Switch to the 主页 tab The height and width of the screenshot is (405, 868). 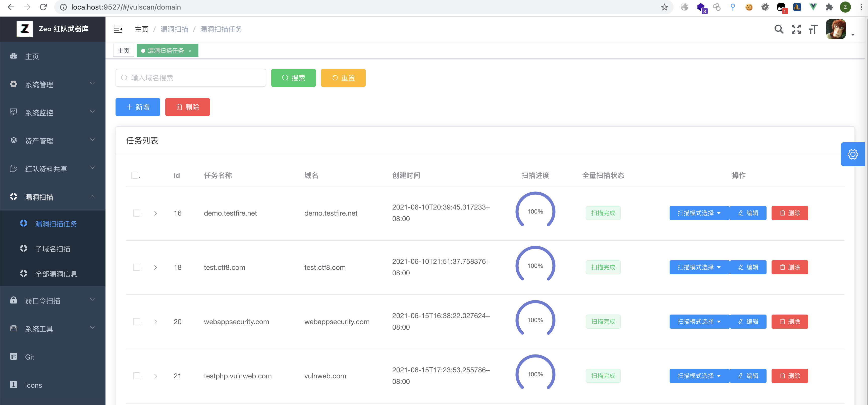click(x=123, y=50)
